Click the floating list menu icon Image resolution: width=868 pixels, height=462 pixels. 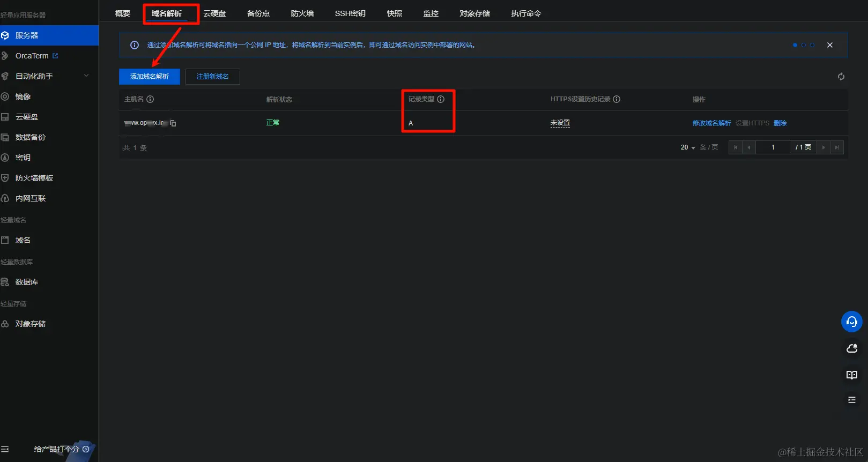coord(852,400)
